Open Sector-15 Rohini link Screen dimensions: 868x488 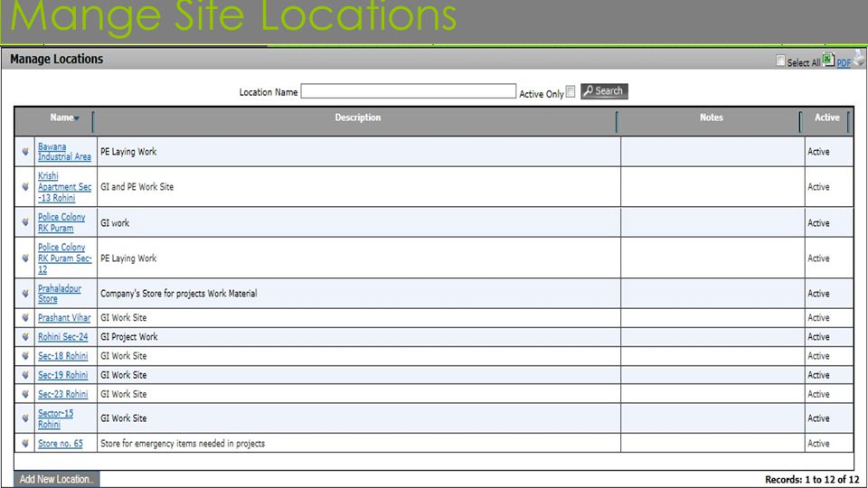[x=55, y=418]
